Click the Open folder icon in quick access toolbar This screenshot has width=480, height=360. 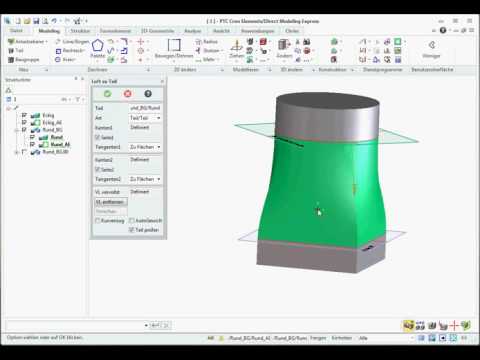coord(27,21)
